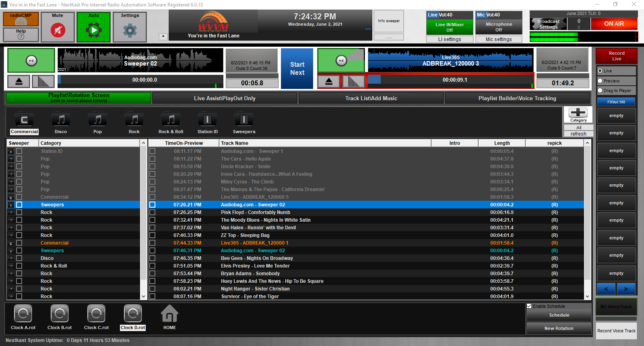Check the Pink Floyd Comfortably Numb track checkbox
The width and height of the screenshot is (644, 346).
pyautogui.click(x=152, y=212)
